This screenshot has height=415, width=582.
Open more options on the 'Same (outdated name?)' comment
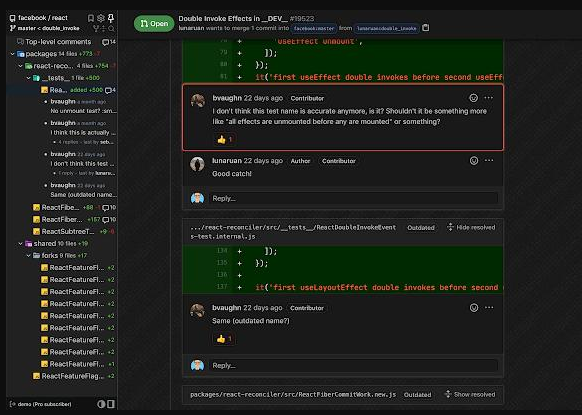489,308
